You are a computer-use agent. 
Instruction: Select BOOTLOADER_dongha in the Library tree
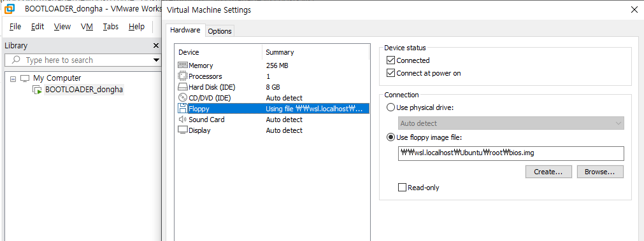(x=84, y=90)
